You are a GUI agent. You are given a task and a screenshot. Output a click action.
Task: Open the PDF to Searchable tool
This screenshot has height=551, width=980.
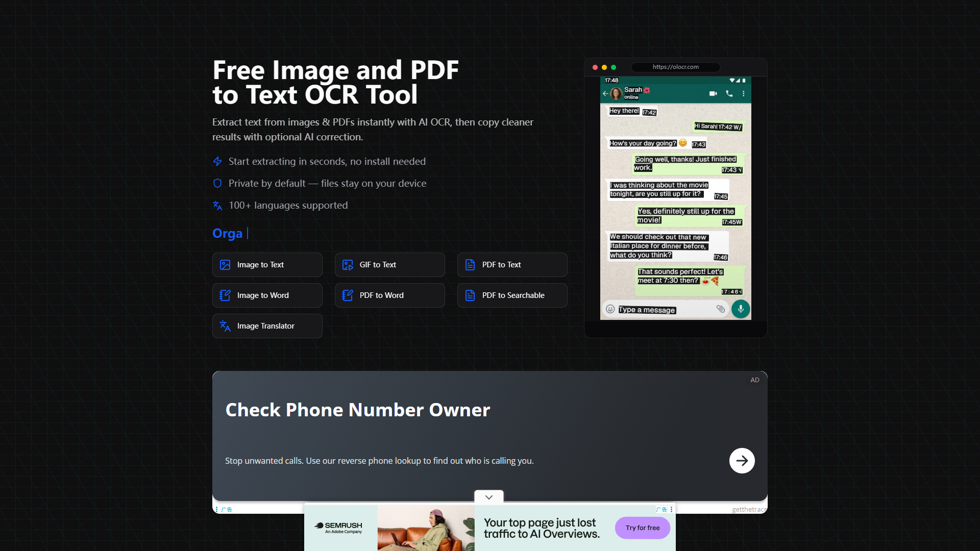tap(512, 295)
